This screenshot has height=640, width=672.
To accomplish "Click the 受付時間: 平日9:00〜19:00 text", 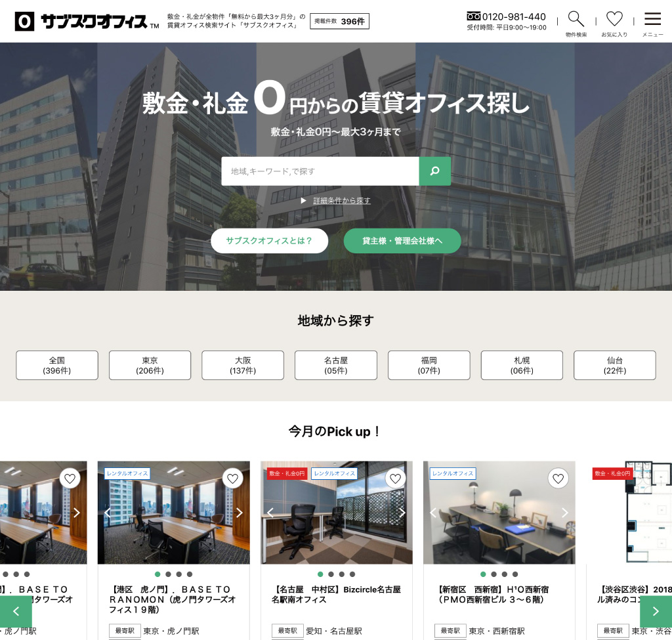I will click(507, 28).
